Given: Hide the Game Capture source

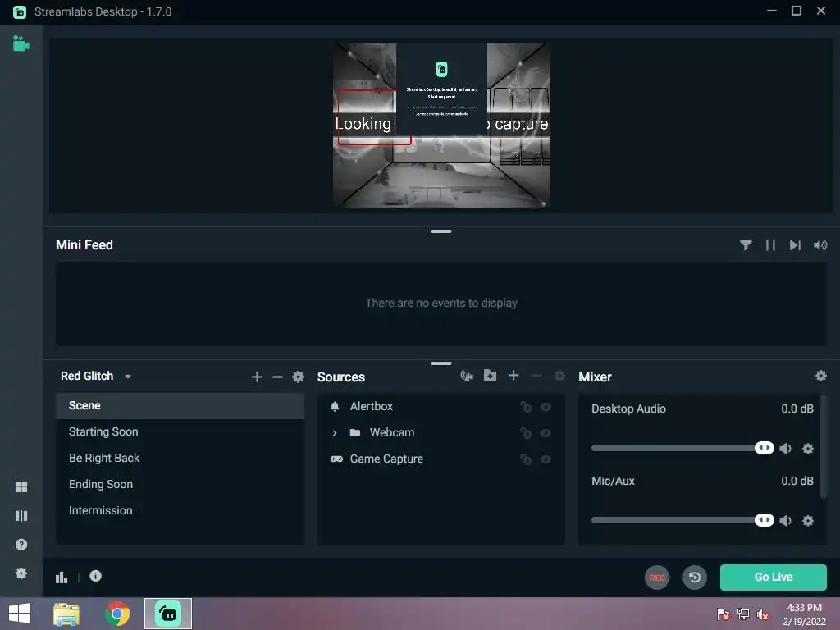Looking at the screenshot, I should pyautogui.click(x=546, y=459).
